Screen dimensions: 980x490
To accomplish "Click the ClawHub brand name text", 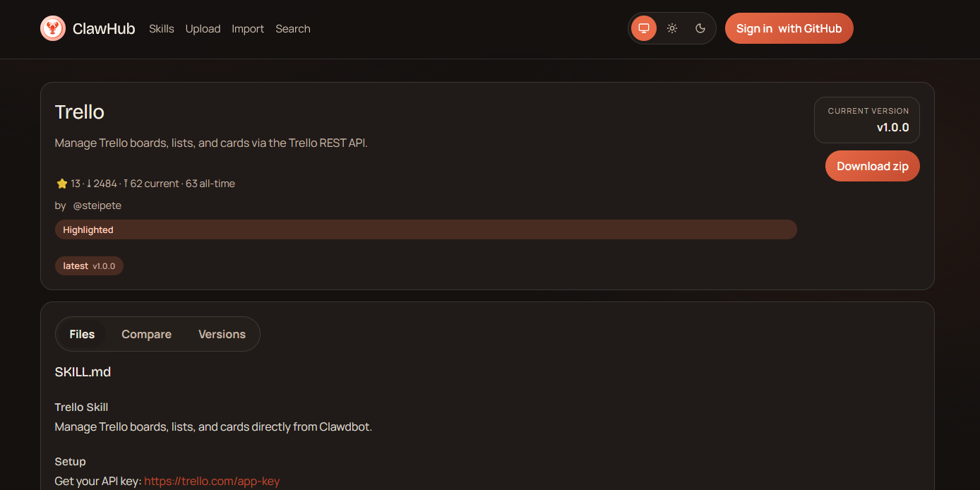I will pyautogui.click(x=104, y=29).
